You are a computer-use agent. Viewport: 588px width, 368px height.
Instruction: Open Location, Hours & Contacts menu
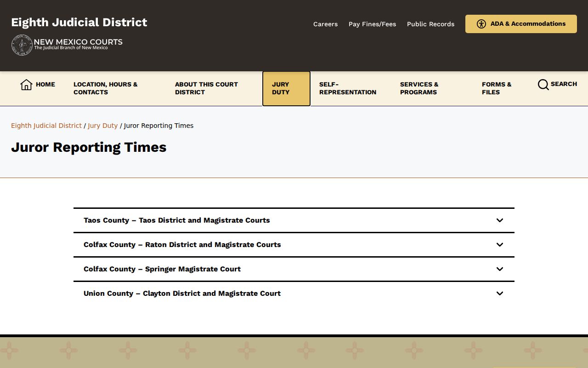(x=106, y=88)
